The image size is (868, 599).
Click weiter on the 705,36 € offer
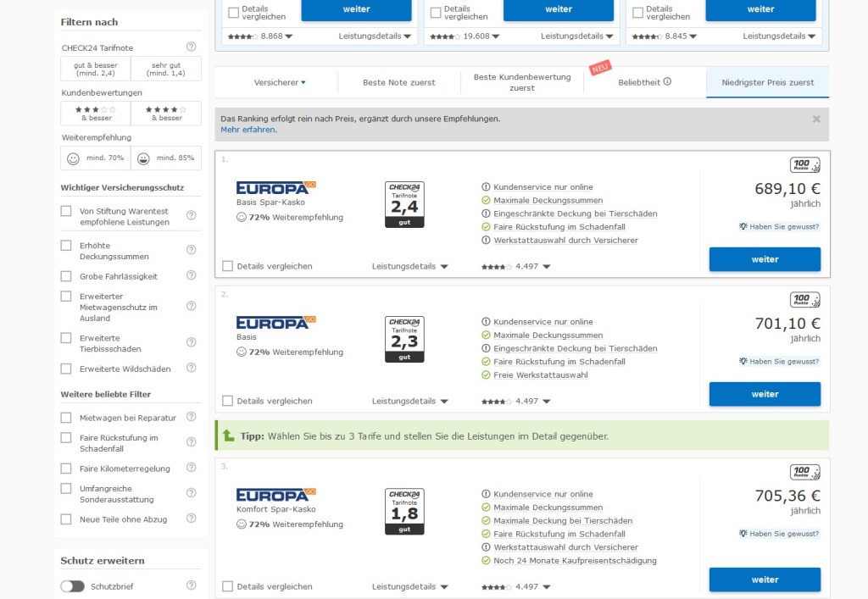[x=765, y=580]
